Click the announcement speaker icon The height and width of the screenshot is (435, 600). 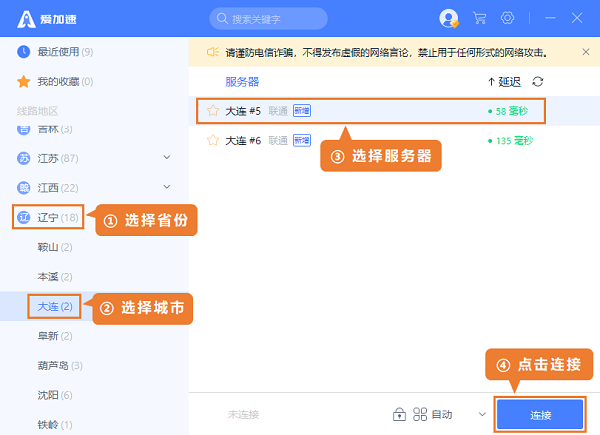coord(212,52)
